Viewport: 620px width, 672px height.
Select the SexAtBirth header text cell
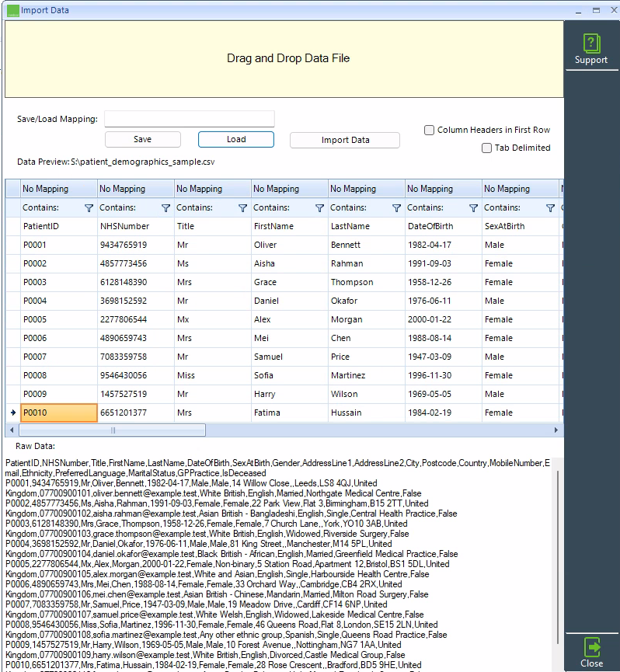pyautogui.click(x=521, y=226)
